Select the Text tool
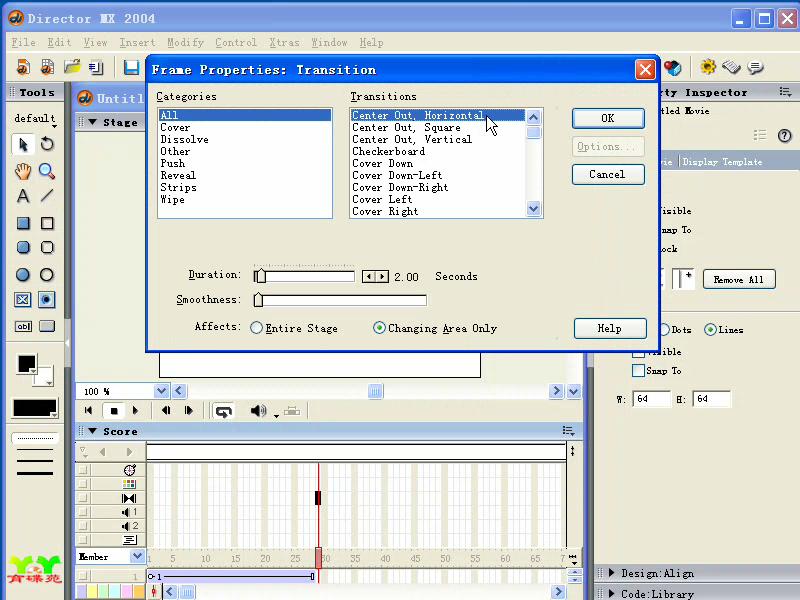The image size is (800, 600). pos(23,196)
